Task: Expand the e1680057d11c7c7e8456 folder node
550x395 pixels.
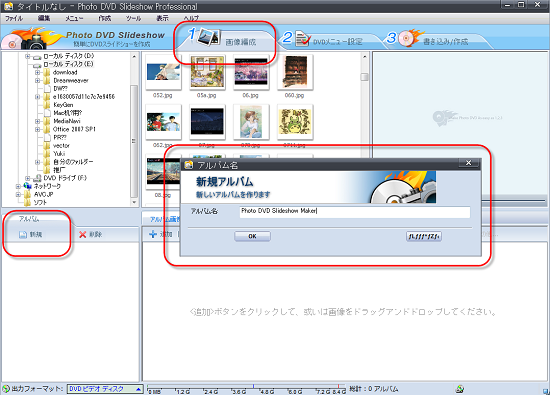Action: tap(38, 96)
